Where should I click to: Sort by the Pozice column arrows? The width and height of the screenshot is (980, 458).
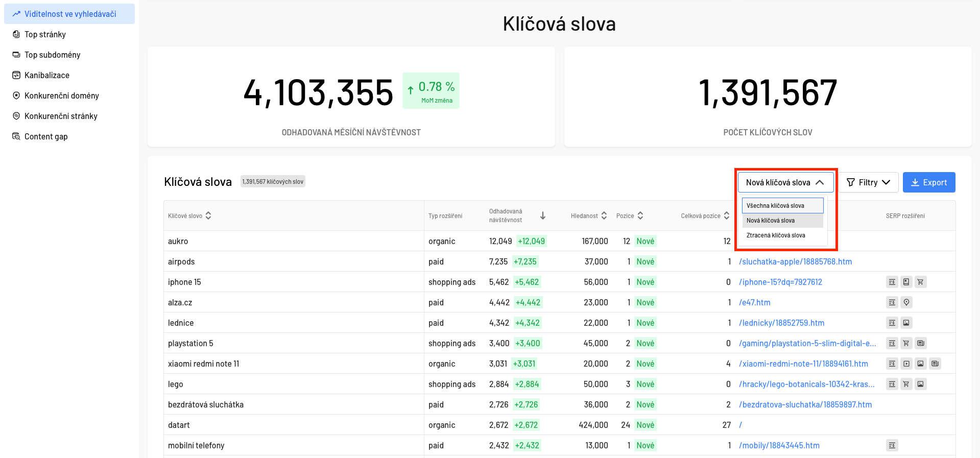point(640,216)
